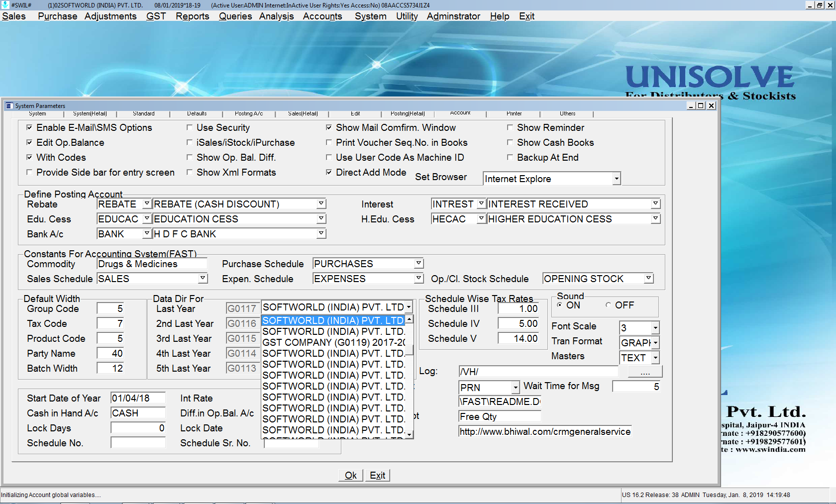Toggle Show Mail Comfirm. Window checkbox
The image size is (836, 504).
(x=329, y=127)
